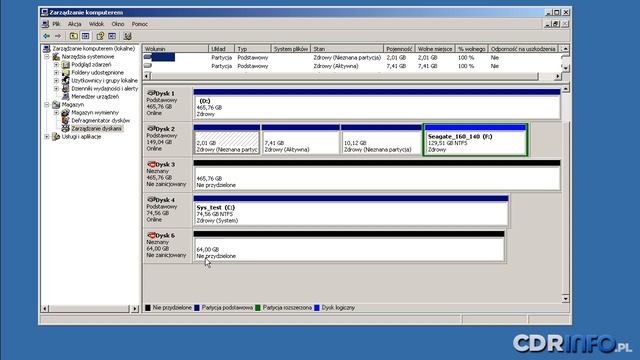This screenshot has width=640, height=360.
Task: Click the Foldery udostępnione tree icon
Action: click(65, 73)
